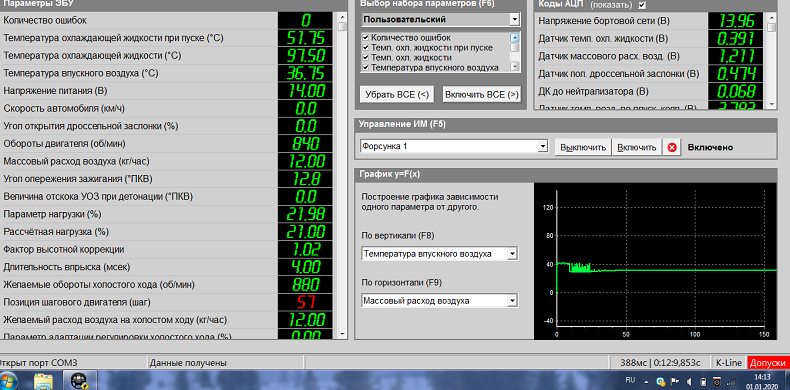Click the K-Line status bar item
This screenshot has width=790, height=390.
729,362
